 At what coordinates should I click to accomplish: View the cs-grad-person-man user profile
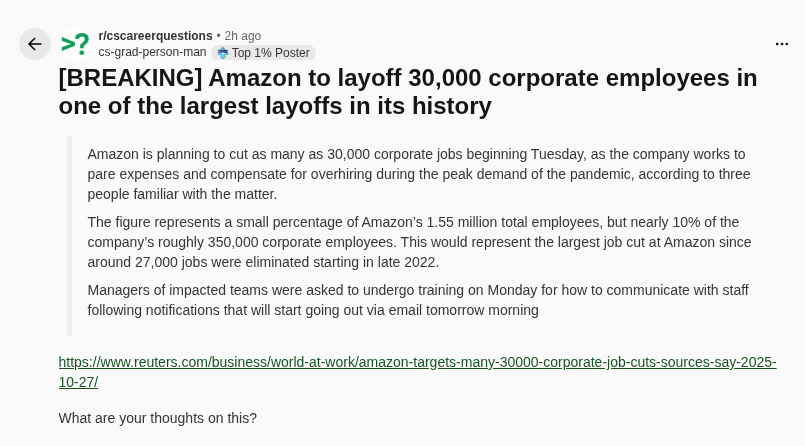click(x=152, y=52)
